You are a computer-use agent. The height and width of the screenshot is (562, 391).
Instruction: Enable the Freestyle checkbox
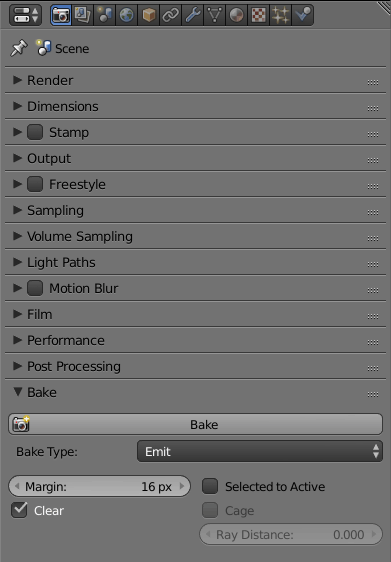click(x=35, y=184)
